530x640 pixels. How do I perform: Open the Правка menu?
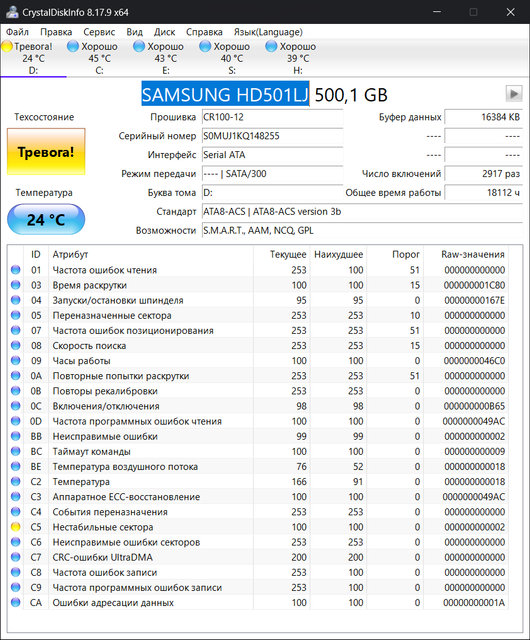tap(56, 32)
